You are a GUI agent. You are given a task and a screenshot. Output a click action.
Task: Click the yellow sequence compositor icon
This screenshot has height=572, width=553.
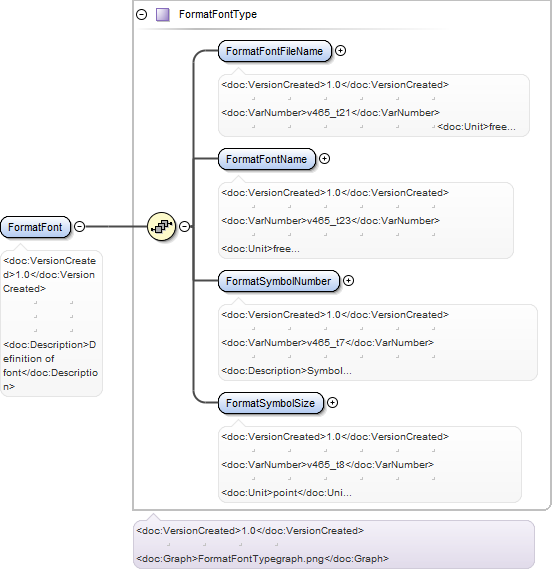[x=162, y=227]
